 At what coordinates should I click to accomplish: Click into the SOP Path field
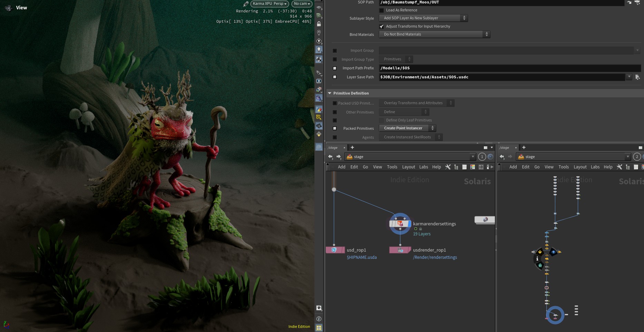(501, 2)
